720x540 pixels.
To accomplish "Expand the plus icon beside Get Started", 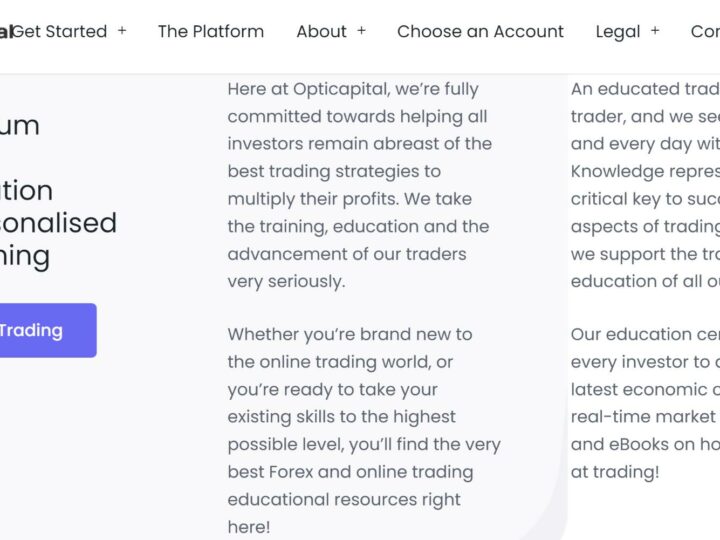I will 122,31.
